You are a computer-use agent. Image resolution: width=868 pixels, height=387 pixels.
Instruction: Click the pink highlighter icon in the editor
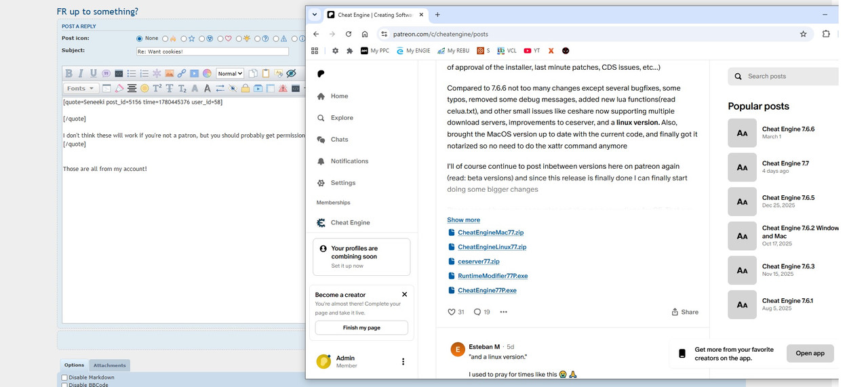(x=119, y=88)
